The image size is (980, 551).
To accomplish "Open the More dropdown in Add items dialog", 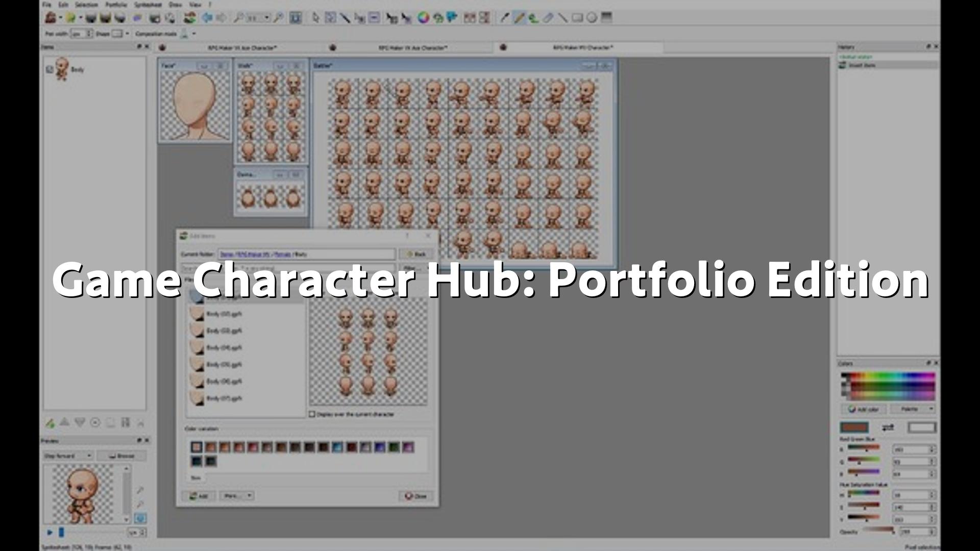I will (237, 496).
